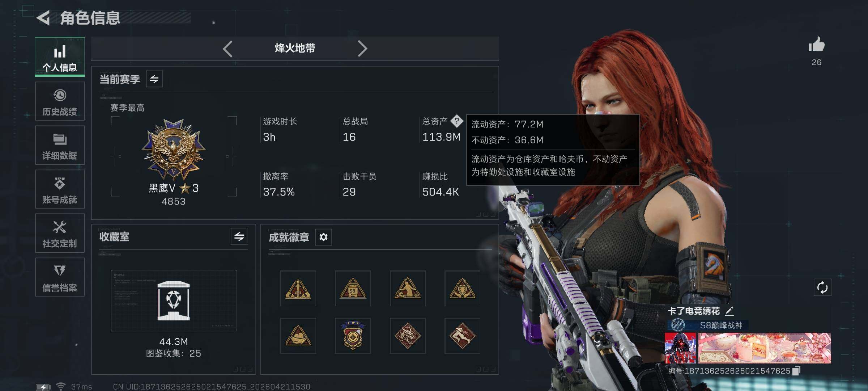Toggle 当前赛季 season swap button
Viewport: 868px width, 391px height.
tap(154, 79)
